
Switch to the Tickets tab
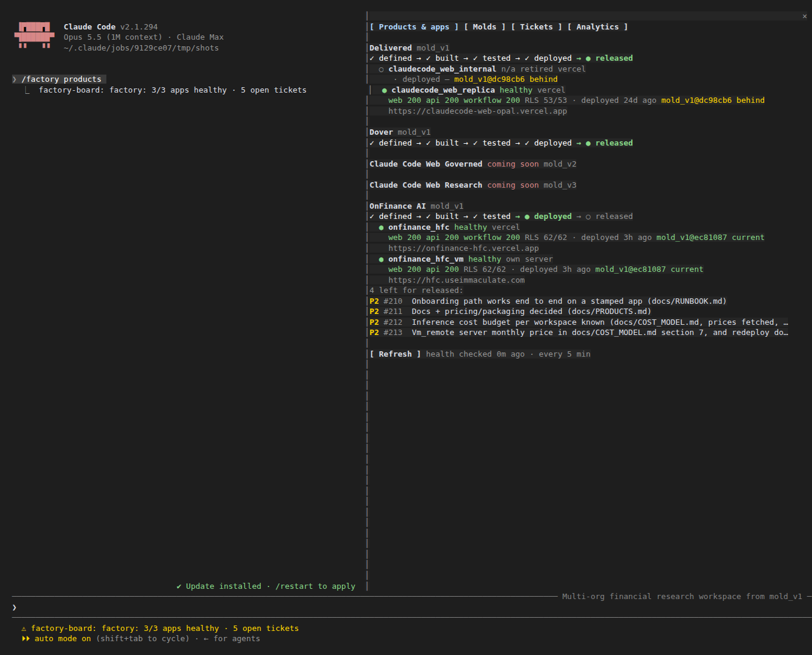[x=536, y=27]
